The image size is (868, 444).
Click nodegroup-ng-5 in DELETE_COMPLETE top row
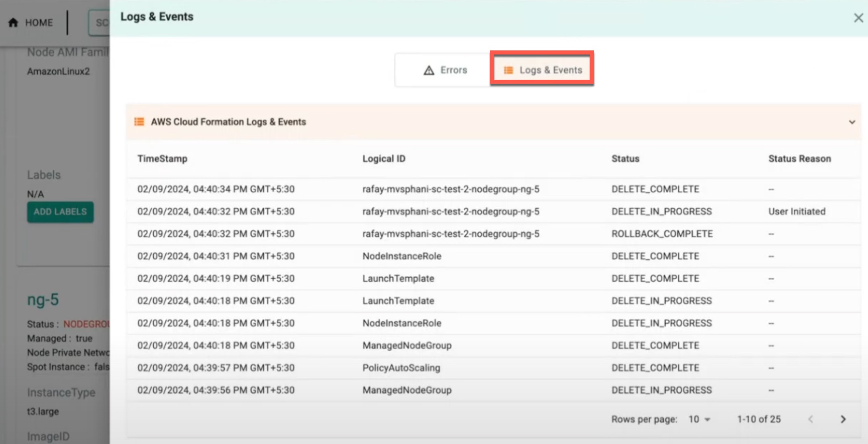point(451,189)
